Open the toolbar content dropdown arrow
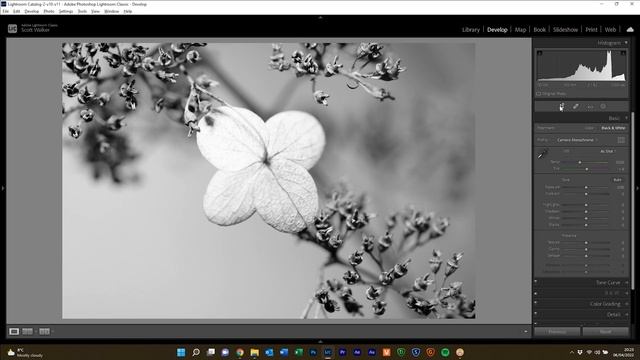This screenshot has width=640, height=360. (x=525, y=331)
